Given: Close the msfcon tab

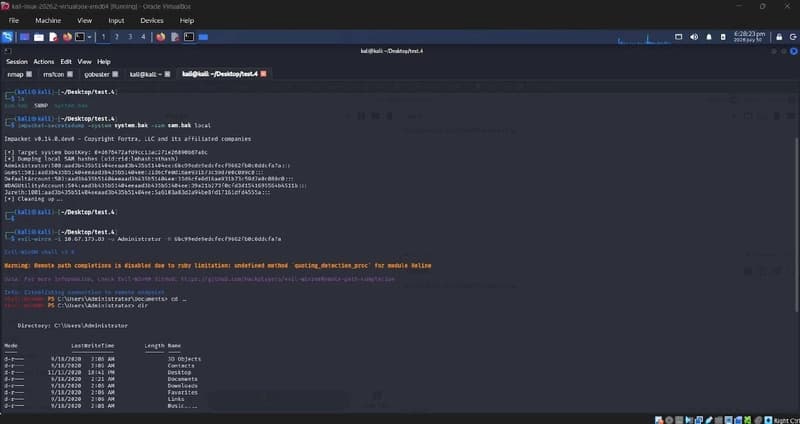Looking at the screenshot, I should [69, 74].
